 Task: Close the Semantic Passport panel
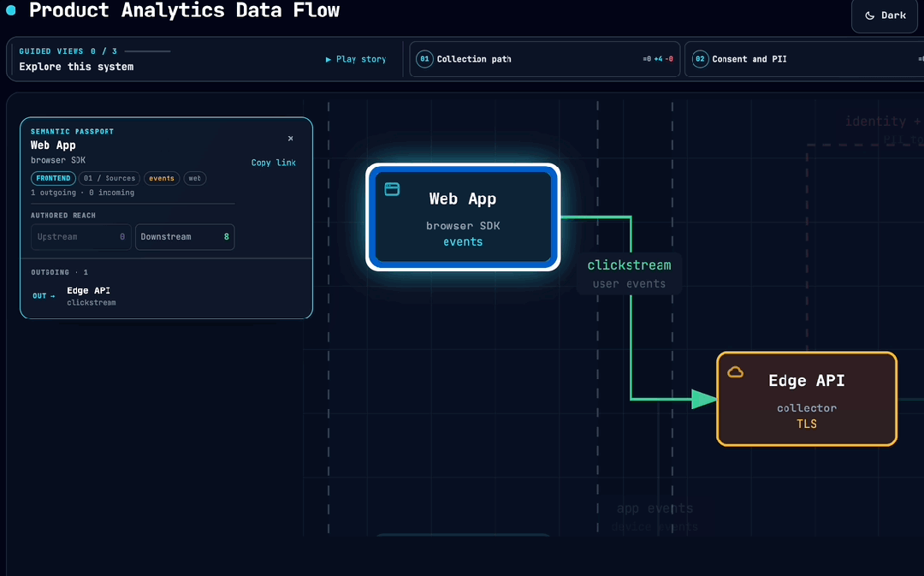(291, 139)
